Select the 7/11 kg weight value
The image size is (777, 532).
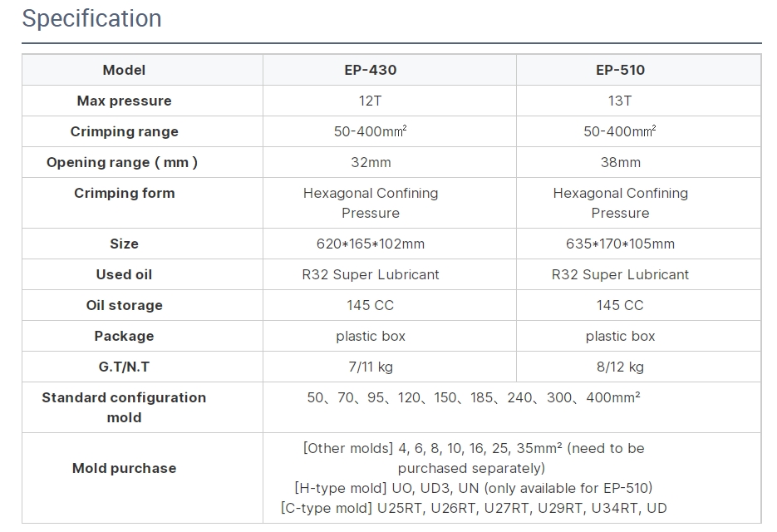click(370, 367)
